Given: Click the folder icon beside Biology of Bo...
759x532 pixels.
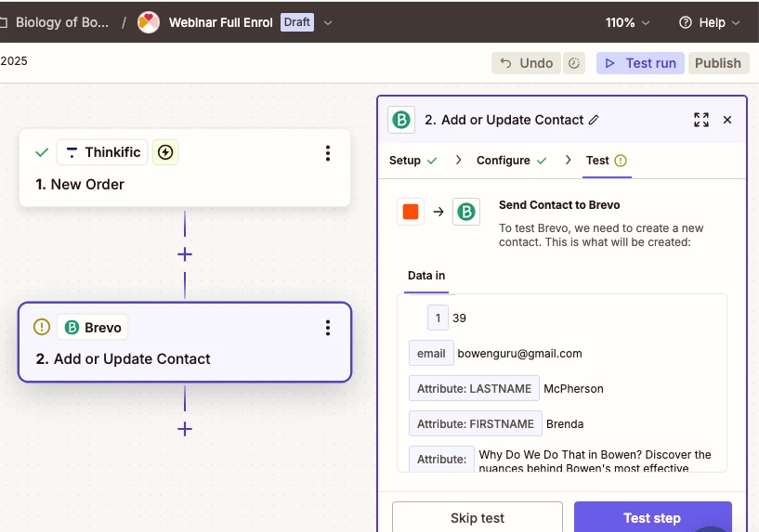Looking at the screenshot, I should [x=4, y=22].
